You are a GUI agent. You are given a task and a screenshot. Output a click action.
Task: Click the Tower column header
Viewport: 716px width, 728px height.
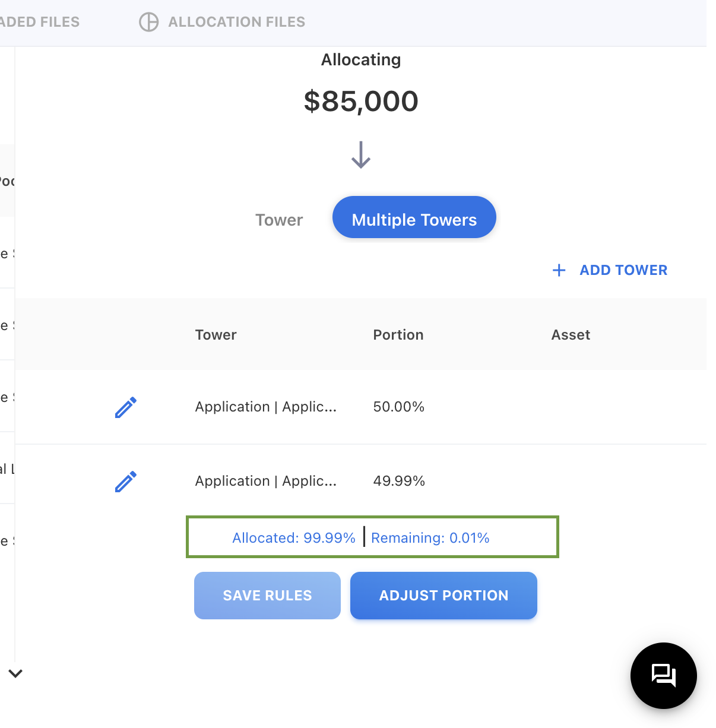click(x=216, y=335)
